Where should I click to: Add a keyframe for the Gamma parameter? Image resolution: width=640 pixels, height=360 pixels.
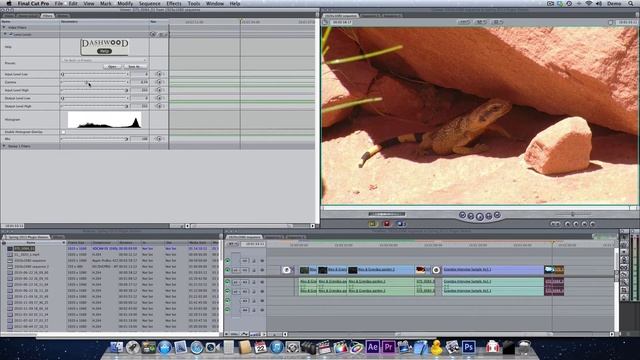(x=159, y=82)
